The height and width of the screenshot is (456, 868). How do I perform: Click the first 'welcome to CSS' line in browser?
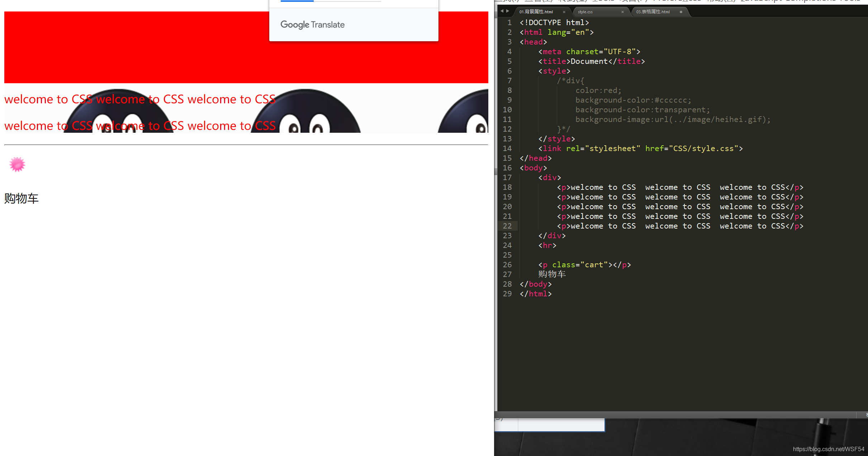pyautogui.click(x=140, y=99)
